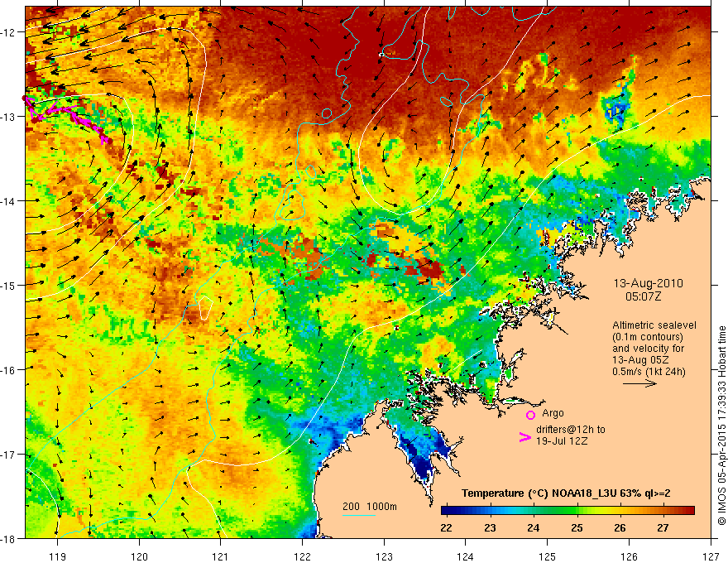Viewport: 728px width, 563px height.
Task: Click the colorbar tick label "24"
Action: point(533,527)
